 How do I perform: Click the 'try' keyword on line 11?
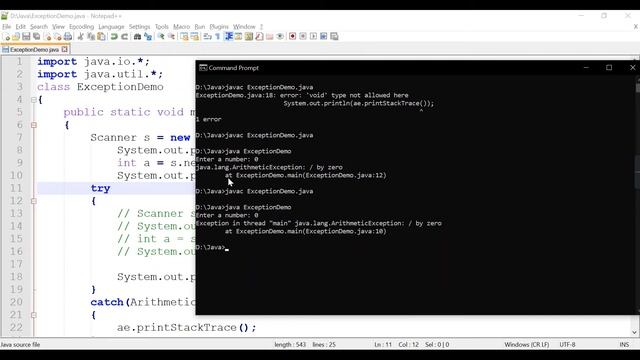(100, 188)
